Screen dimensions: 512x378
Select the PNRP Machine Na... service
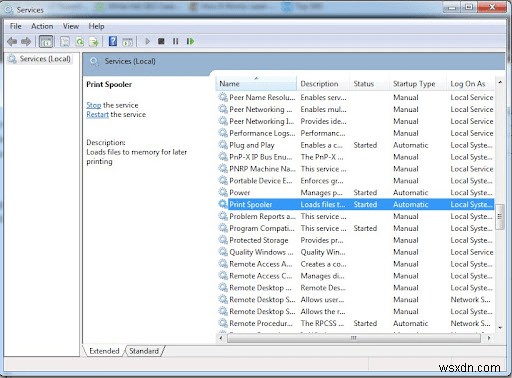pyautogui.click(x=356, y=169)
